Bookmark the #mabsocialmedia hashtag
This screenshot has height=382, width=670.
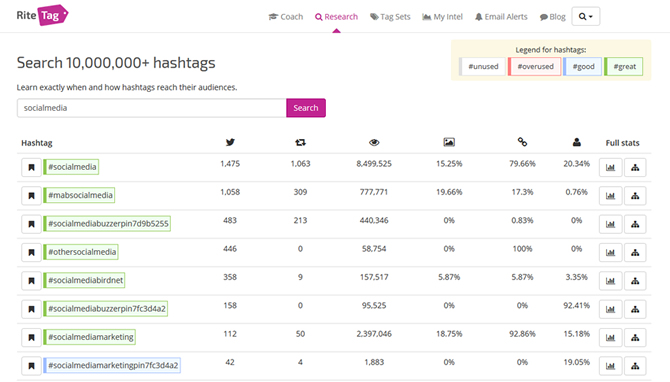31,196
